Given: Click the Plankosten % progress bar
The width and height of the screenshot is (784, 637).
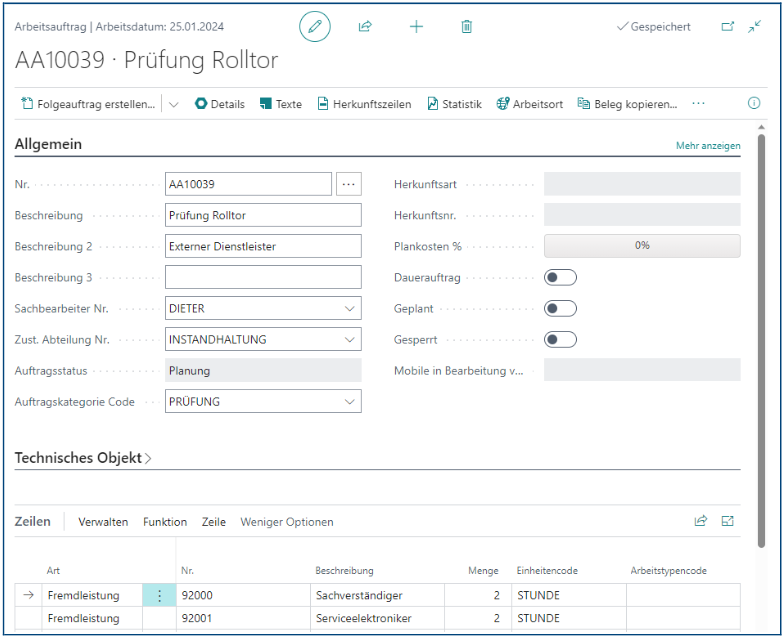Looking at the screenshot, I should [642, 246].
